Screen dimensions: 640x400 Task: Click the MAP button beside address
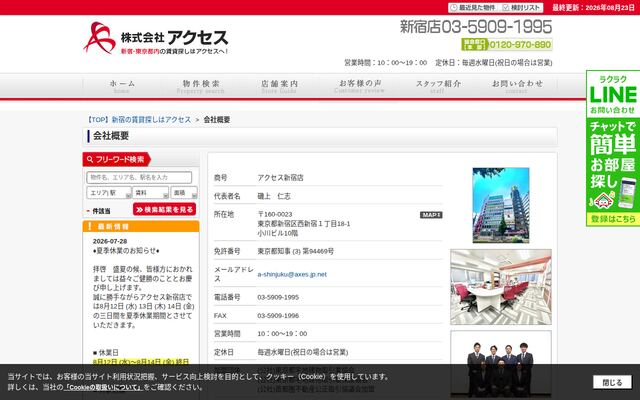pos(431,215)
